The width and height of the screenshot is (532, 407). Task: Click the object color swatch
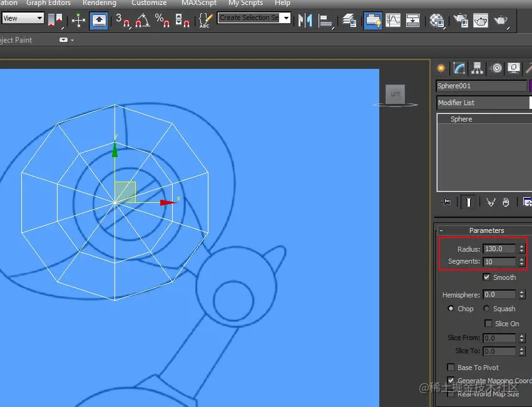tap(530, 86)
